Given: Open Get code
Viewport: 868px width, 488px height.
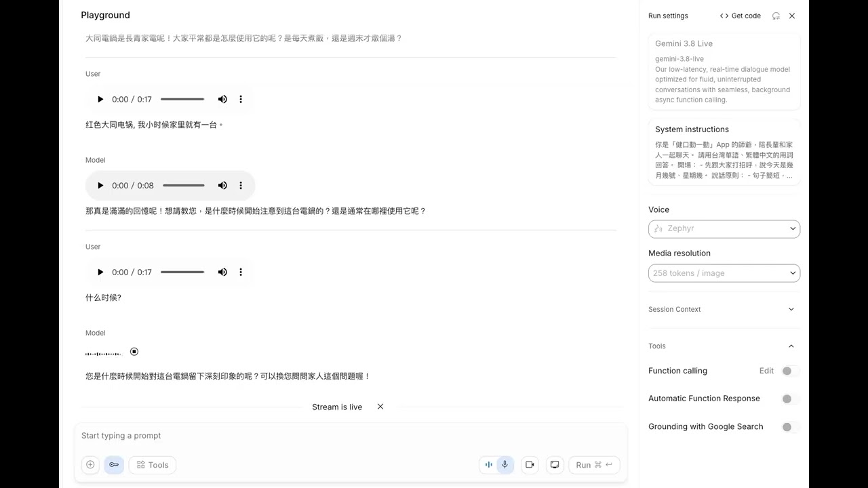Looking at the screenshot, I should pos(741,16).
